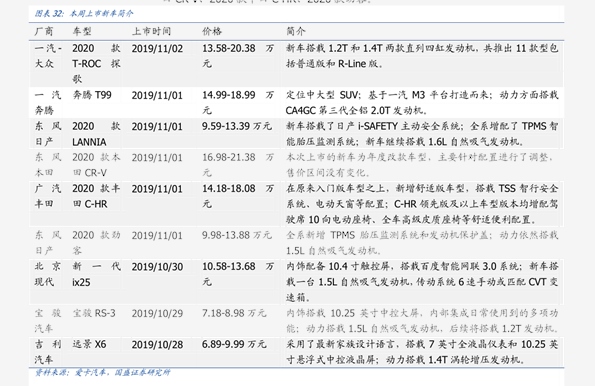Click the 价格 column header
The width and height of the screenshot is (595, 386).
tap(212, 31)
